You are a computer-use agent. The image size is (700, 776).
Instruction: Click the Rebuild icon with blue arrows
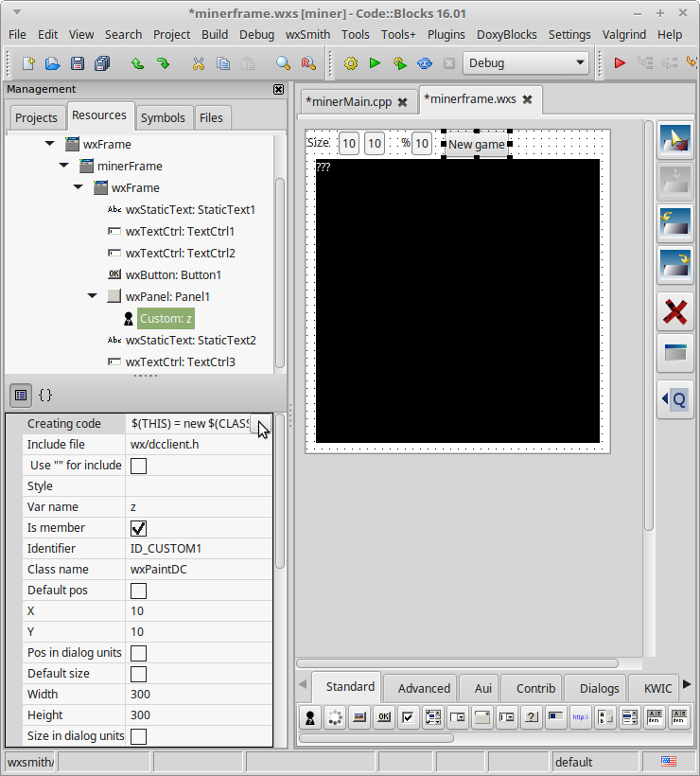tap(425, 63)
